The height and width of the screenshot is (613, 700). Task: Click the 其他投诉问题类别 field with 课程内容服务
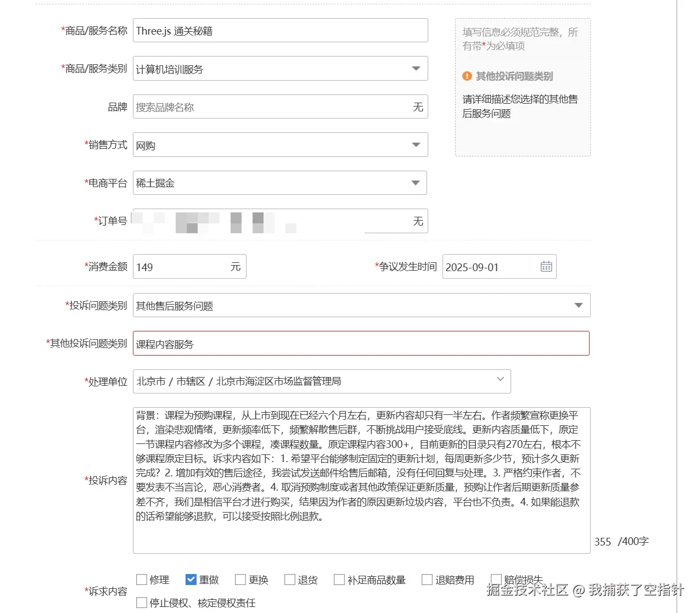(361, 344)
